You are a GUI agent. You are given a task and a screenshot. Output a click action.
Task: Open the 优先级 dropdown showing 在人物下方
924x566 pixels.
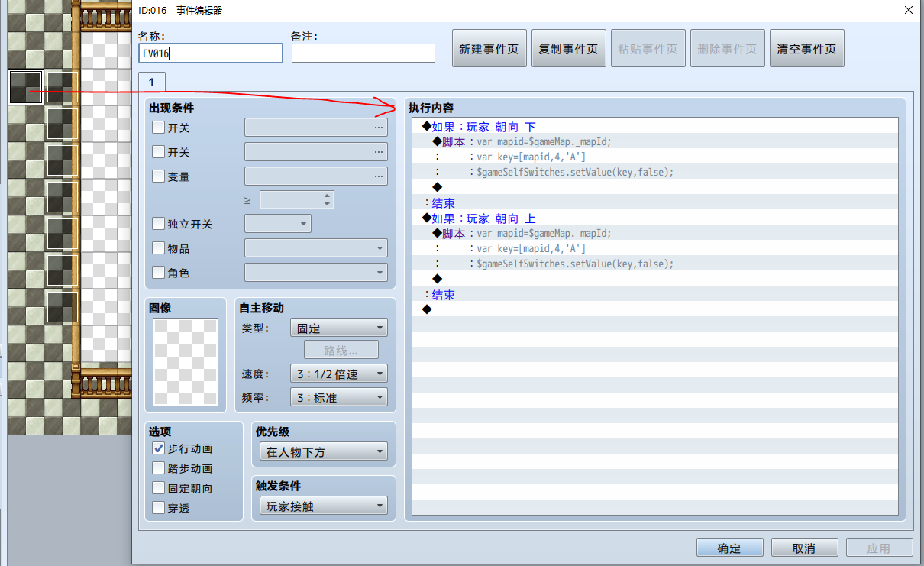(324, 452)
